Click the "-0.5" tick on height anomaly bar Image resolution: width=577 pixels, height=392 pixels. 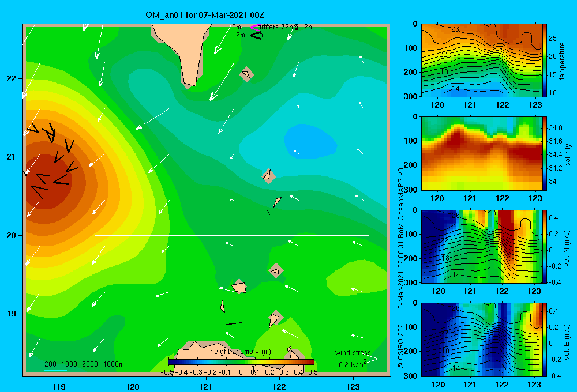167,372
